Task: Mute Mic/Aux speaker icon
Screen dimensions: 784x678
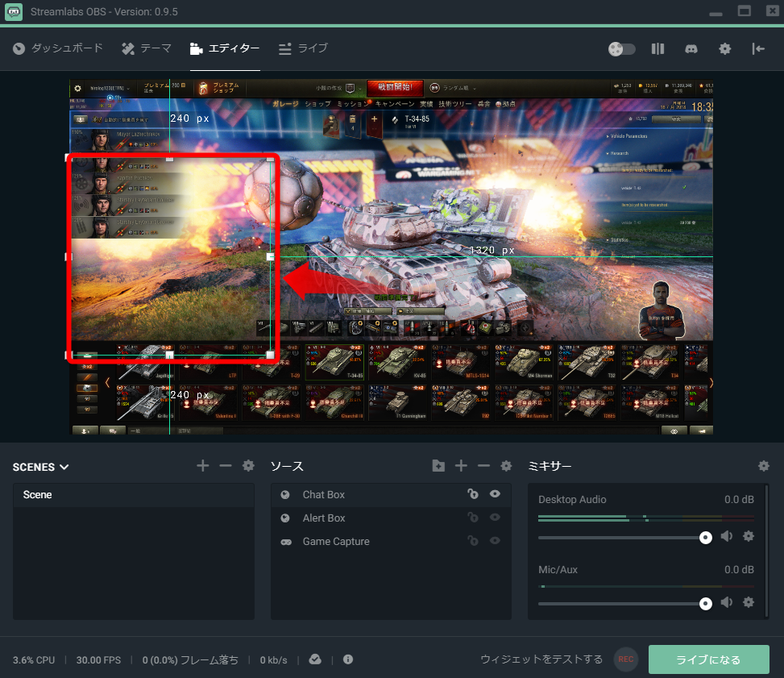Action: point(727,602)
